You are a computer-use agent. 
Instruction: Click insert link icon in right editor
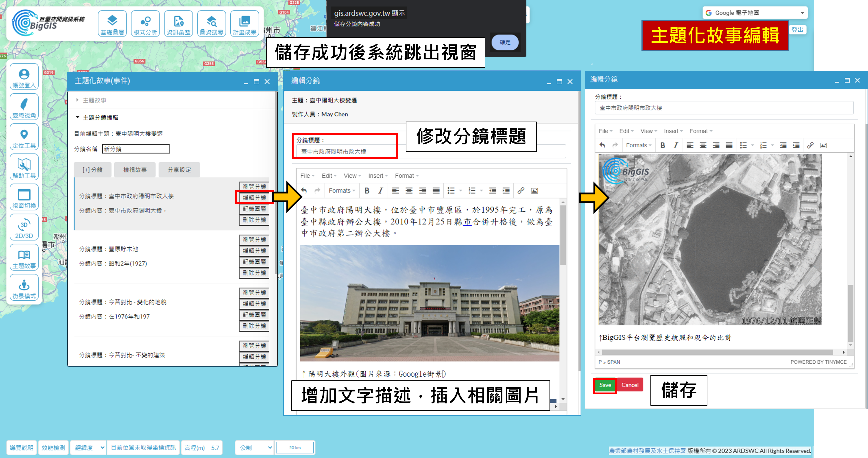810,145
